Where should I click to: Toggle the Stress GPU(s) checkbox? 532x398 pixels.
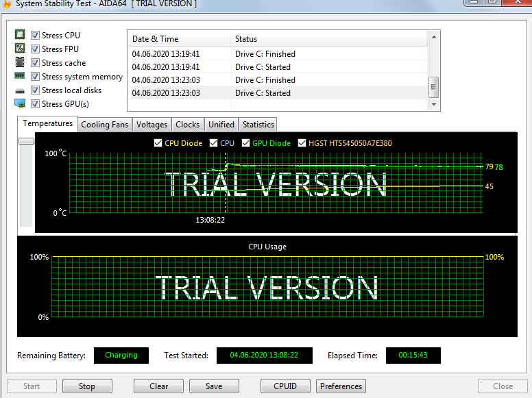(35, 103)
